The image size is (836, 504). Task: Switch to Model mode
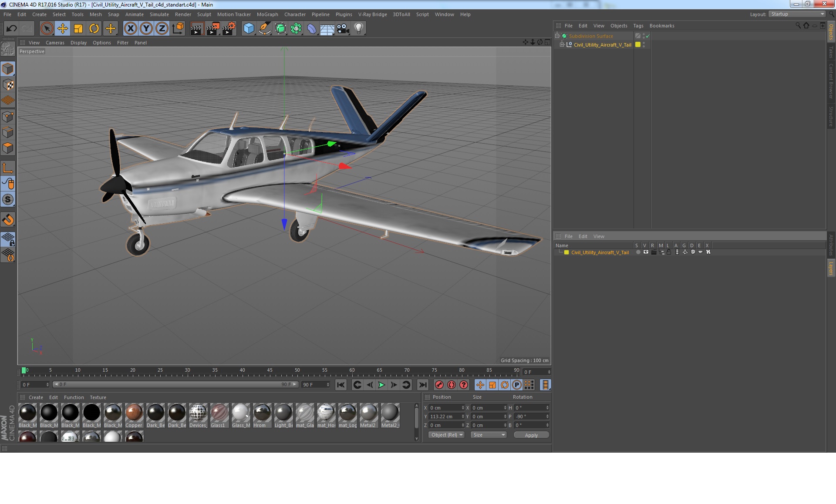coord(8,69)
